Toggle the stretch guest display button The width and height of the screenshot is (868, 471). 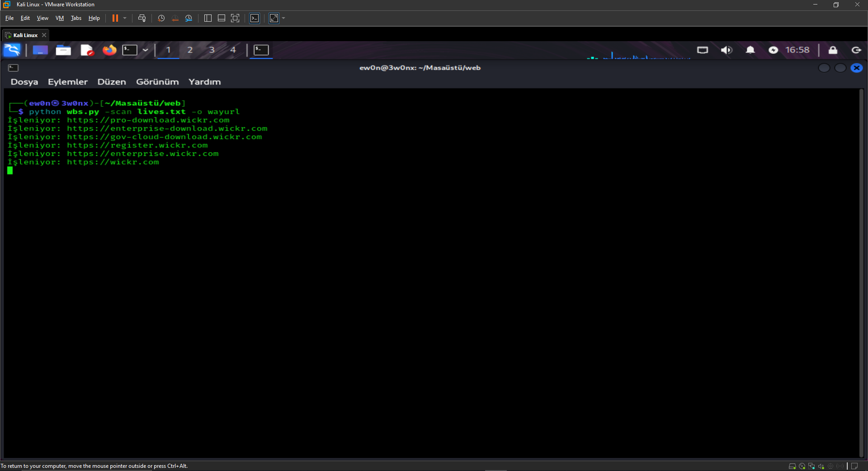pyautogui.click(x=274, y=18)
